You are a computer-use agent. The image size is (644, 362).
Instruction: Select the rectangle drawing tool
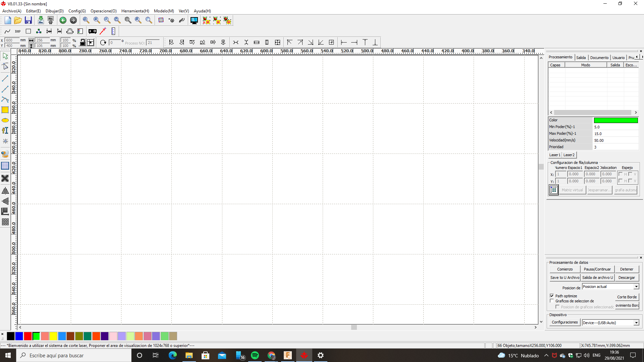5,110
